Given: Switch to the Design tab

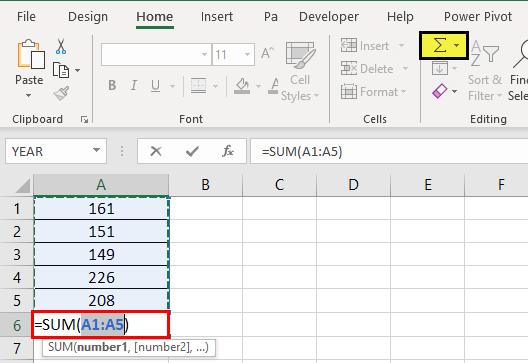Looking at the screenshot, I should pyautogui.click(x=88, y=16).
